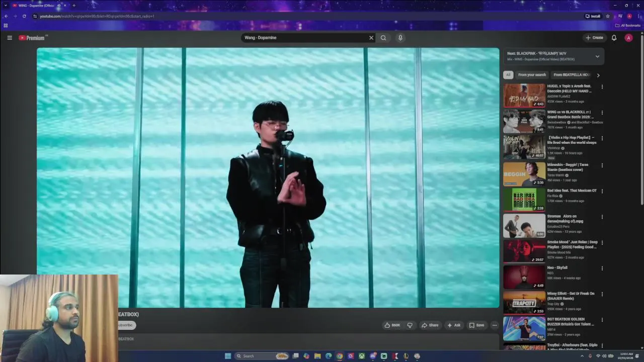Like the video (860K)
Viewport: 644px width, 362px height.
pos(392,325)
